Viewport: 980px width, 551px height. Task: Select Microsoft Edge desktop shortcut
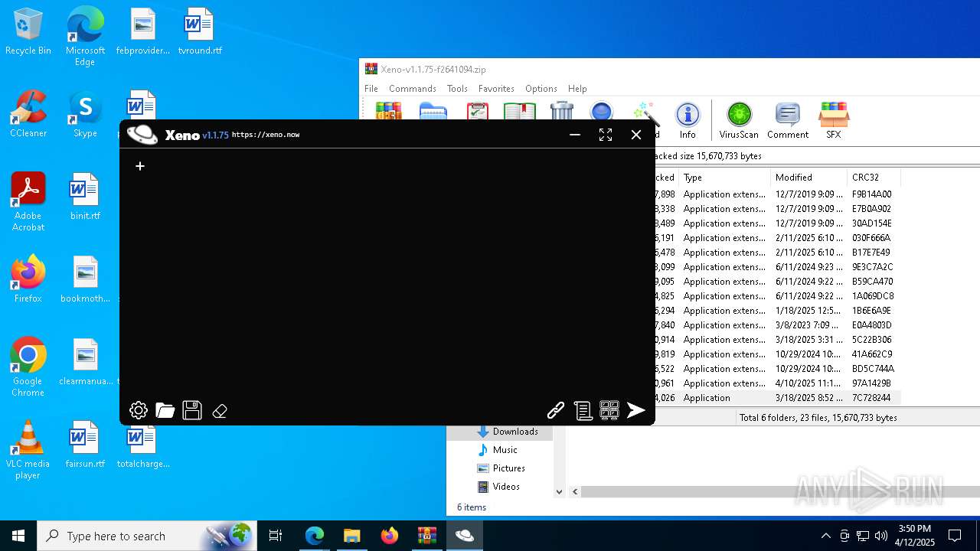point(85,37)
